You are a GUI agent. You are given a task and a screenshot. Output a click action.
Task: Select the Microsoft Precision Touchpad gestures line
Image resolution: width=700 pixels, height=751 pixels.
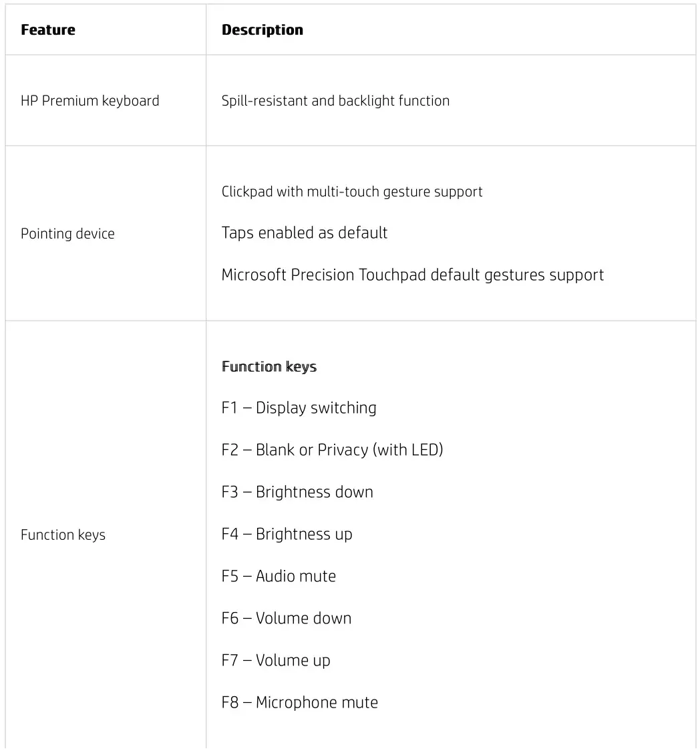[x=413, y=275]
